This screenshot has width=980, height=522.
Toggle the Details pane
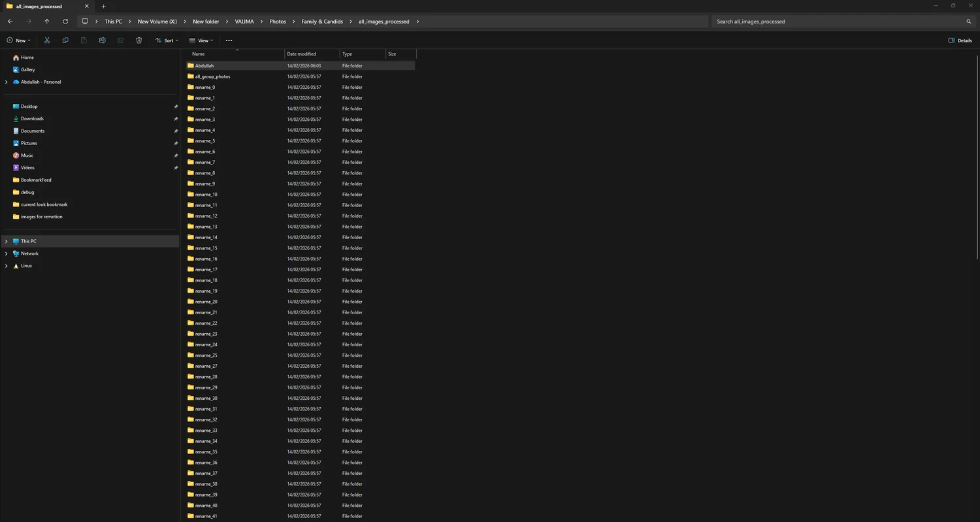[960, 41]
